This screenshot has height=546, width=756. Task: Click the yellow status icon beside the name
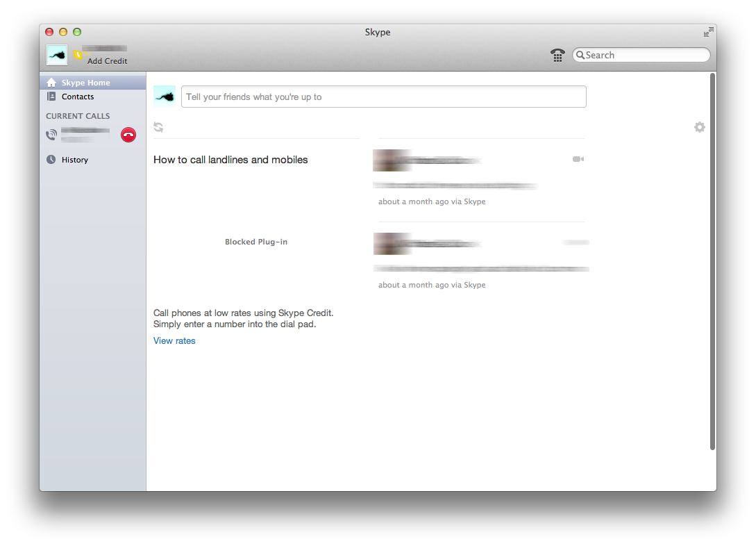pos(78,55)
